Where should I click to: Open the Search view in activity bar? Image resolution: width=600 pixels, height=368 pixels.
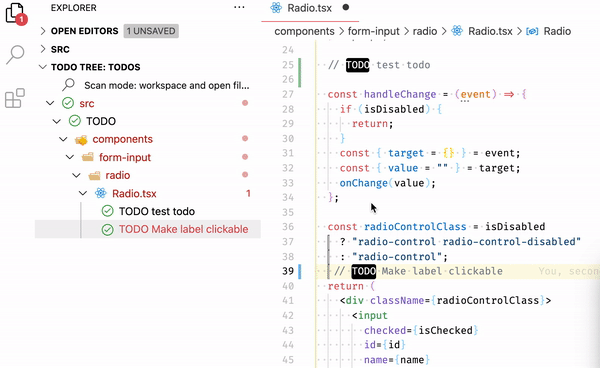click(x=15, y=55)
